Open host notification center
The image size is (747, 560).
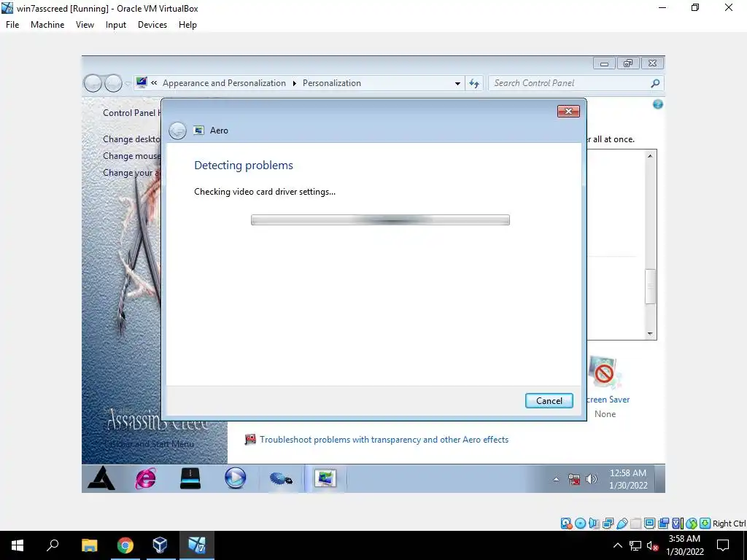(723, 545)
